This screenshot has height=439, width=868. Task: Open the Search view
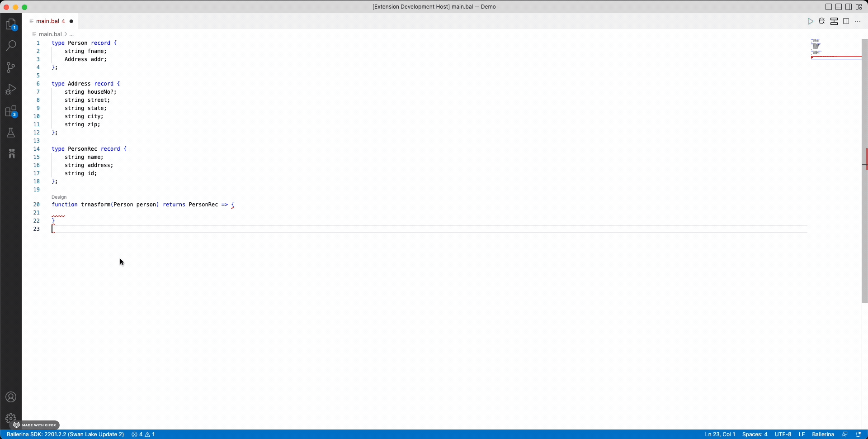point(11,45)
